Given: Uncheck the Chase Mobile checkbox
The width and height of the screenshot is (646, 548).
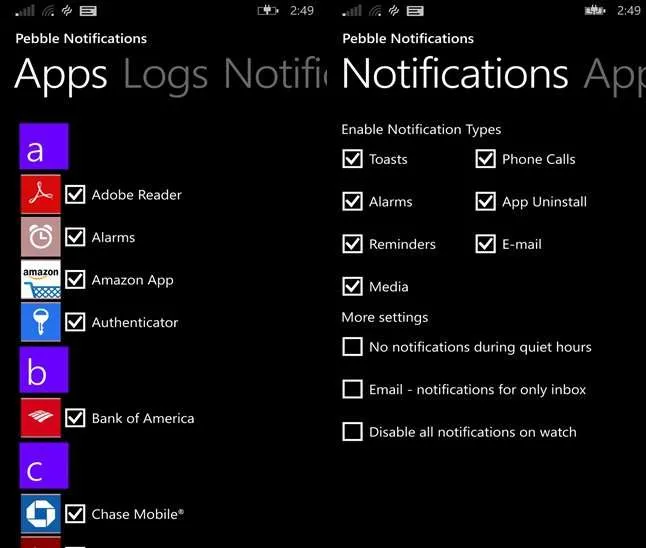Looking at the screenshot, I should (x=75, y=514).
